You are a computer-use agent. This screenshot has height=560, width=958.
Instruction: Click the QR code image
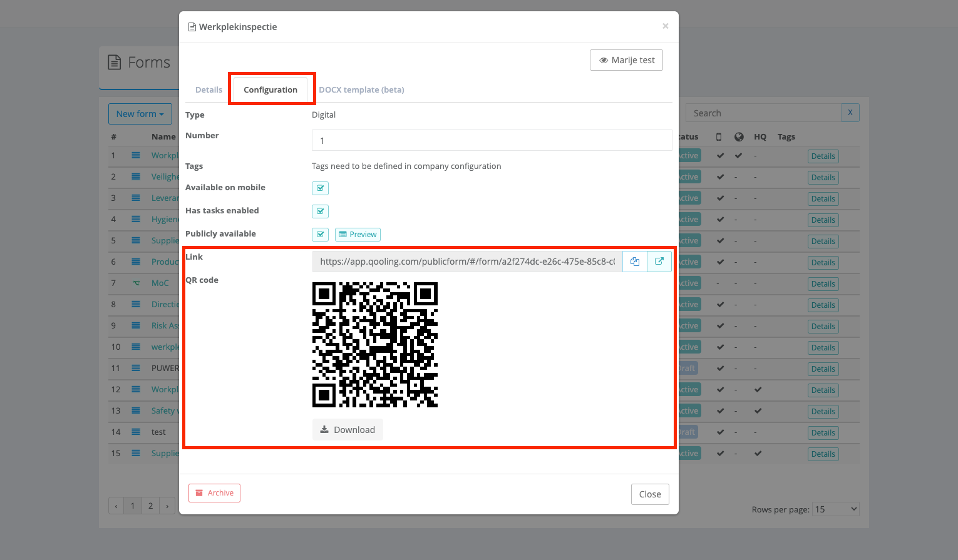tap(375, 345)
